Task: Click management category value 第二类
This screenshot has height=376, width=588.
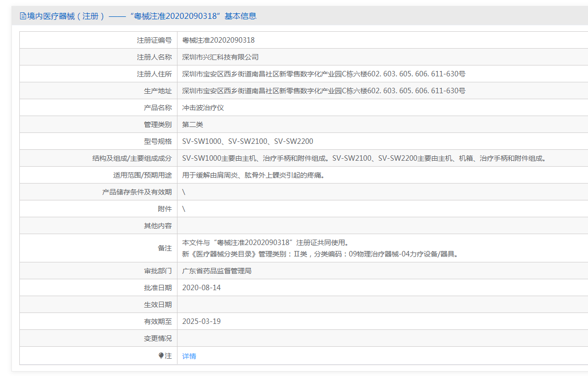Action: click(x=192, y=125)
